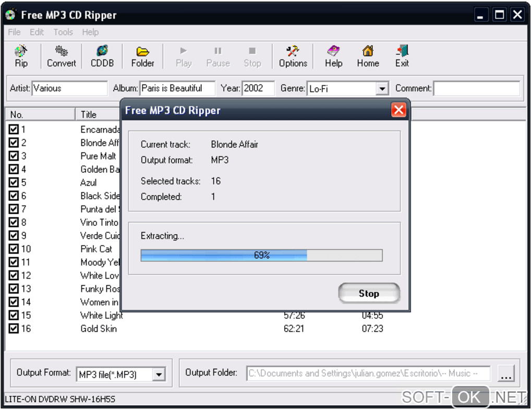The width and height of the screenshot is (532, 410).
Task: Browse for output folder with ... button
Action: [x=506, y=373]
